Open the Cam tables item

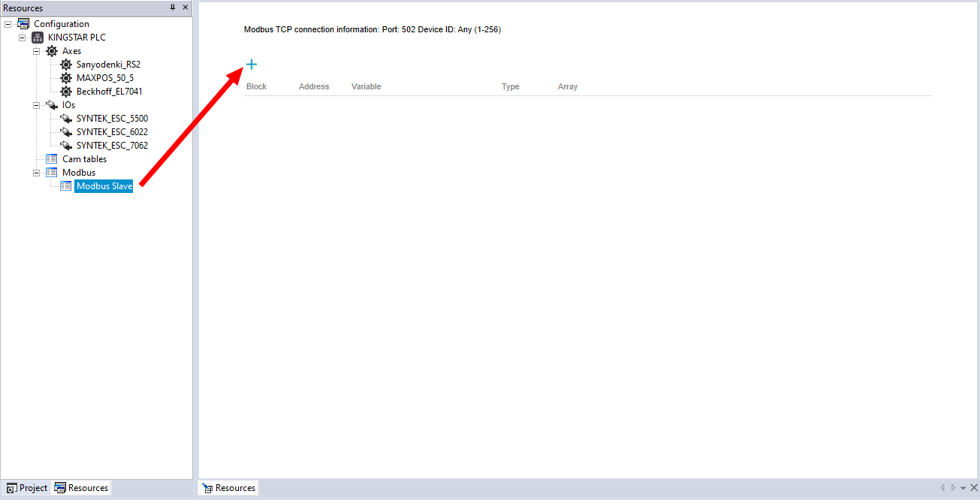coord(84,159)
